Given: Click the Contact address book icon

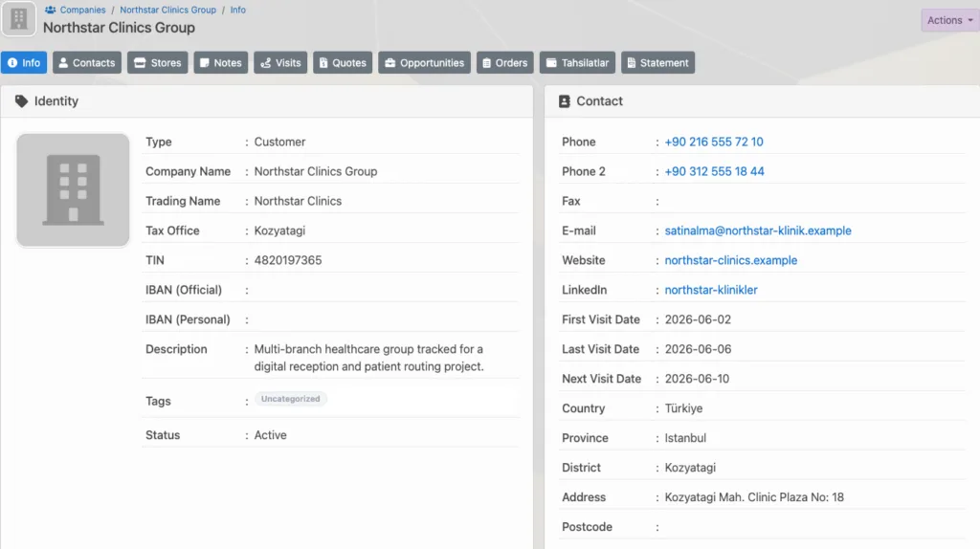Looking at the screenshot, I should [x=565, y=101].
